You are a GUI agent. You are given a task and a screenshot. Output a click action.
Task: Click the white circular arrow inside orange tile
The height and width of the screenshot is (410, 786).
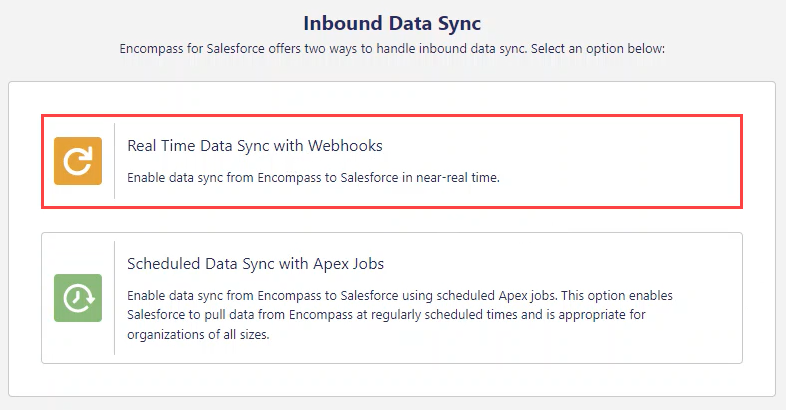[x=78, y=161]
